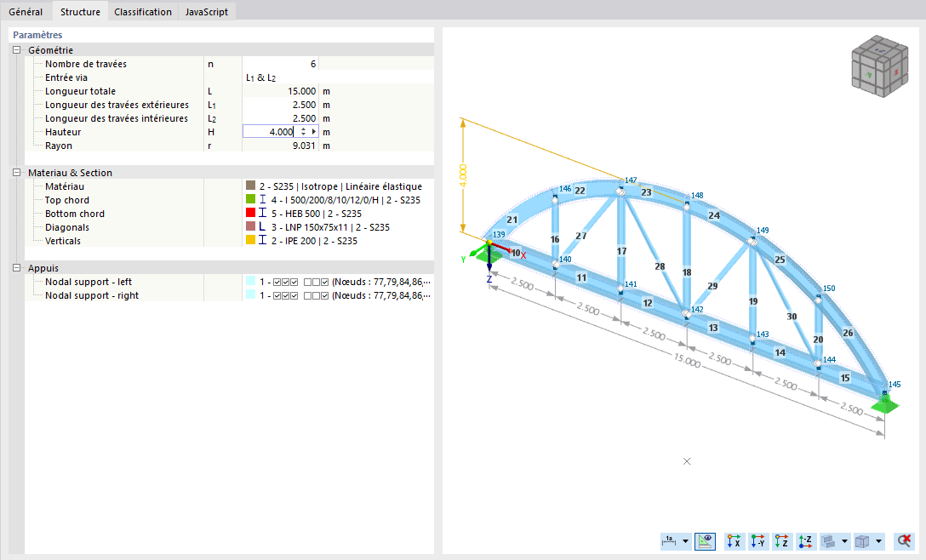Screen dimensions: 926x560
Task: Click the Nombre de travées value 6
Action: [281, 64]
